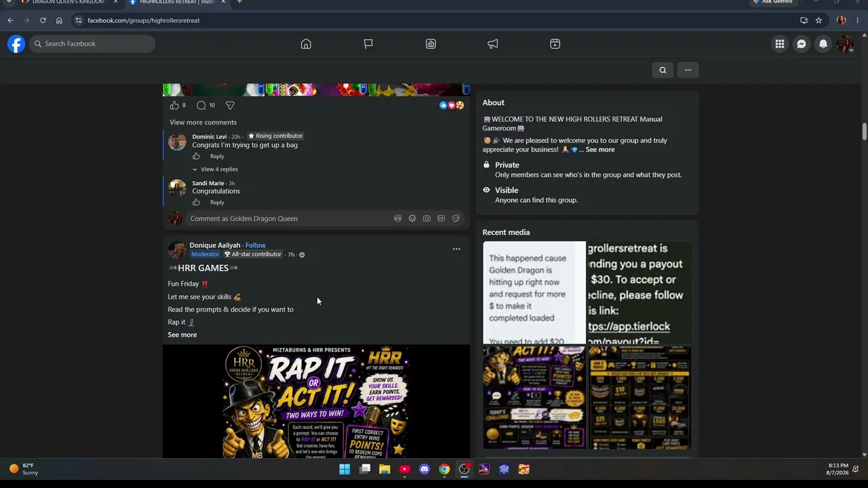Image resolution: width=868 pixels, height=488 pixels.
Task: Click View more comments
Action: 203,123
